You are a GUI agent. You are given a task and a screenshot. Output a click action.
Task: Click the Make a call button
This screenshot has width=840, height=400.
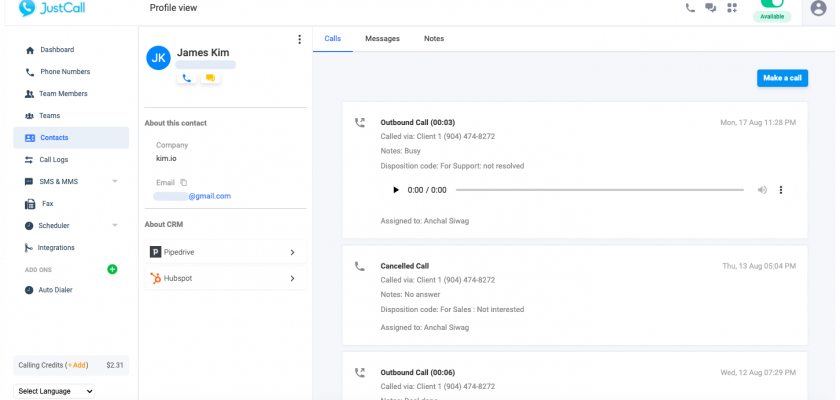pos(782,78)
